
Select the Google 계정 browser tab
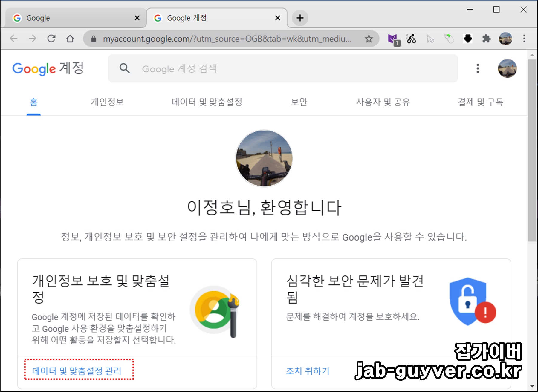pos(217,18)
